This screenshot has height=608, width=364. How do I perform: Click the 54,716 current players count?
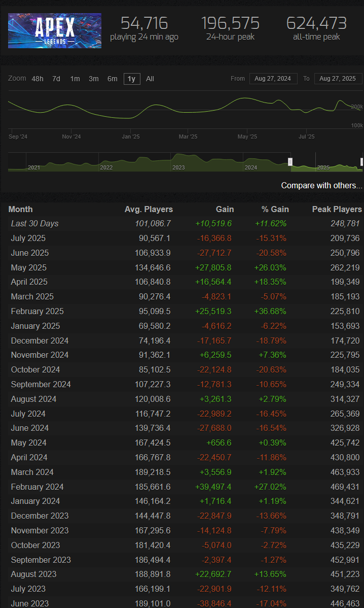[x=144, y=23]
